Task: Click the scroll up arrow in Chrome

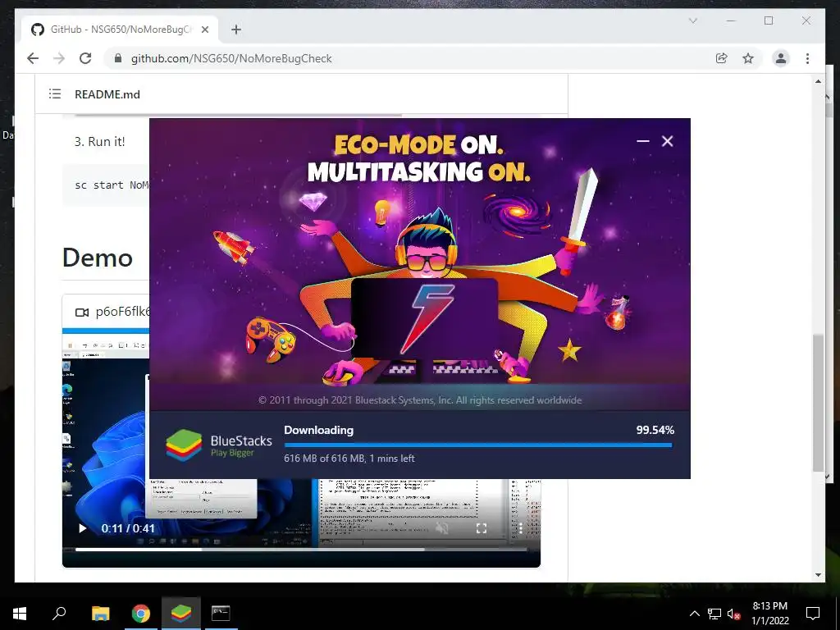Action: [818, 81]
